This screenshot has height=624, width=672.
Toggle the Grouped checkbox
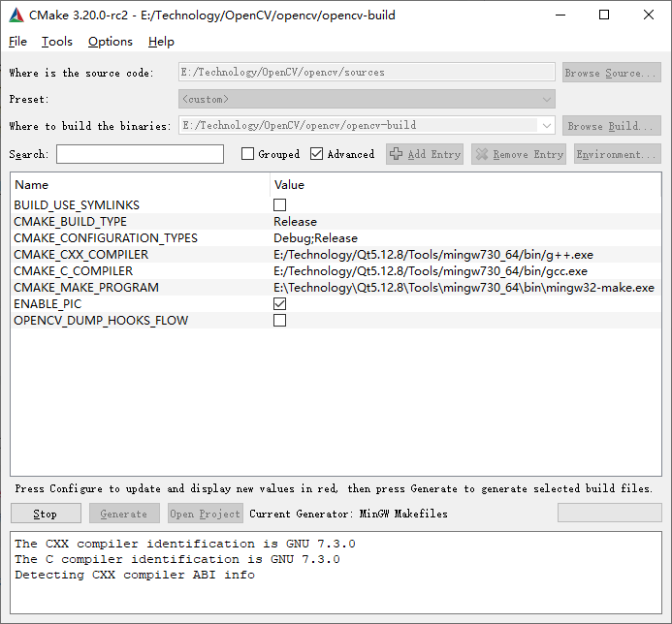pyautogui.click(x=247, y=154)
